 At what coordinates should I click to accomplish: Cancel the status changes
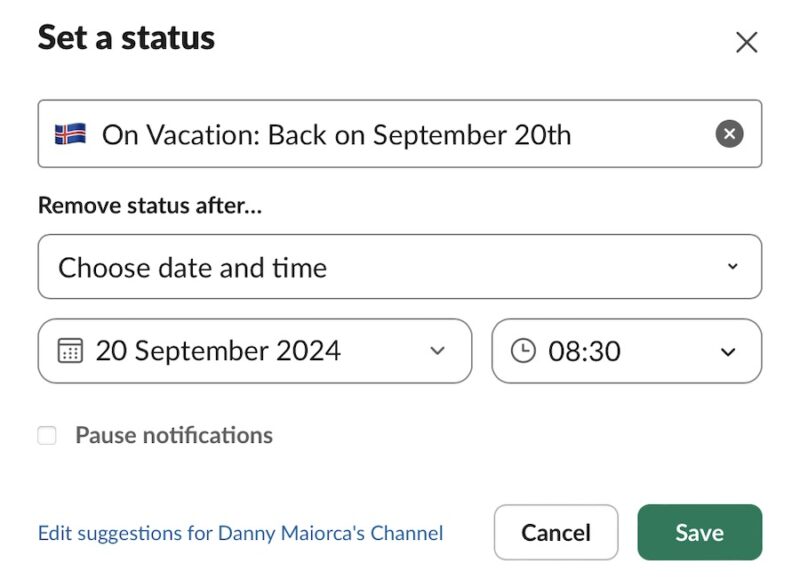(557, 532)
